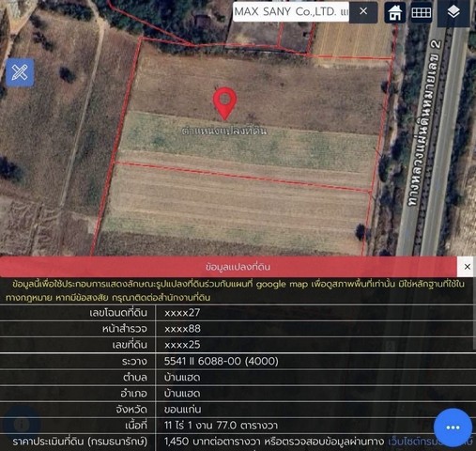Open the map layers stack icon
The height and width of the screenshot is (451, 476).
[453, 13]
